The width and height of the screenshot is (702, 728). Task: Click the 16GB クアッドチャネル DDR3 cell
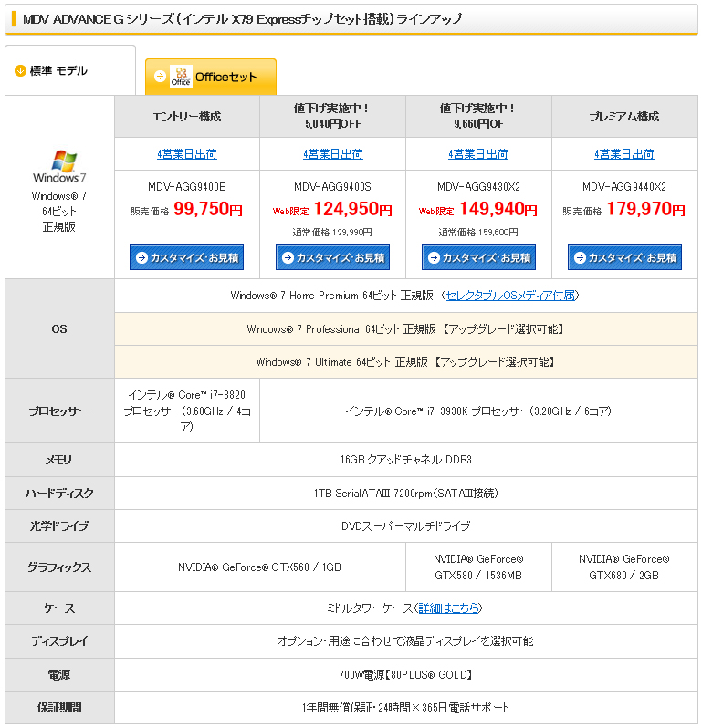(406, 459)
